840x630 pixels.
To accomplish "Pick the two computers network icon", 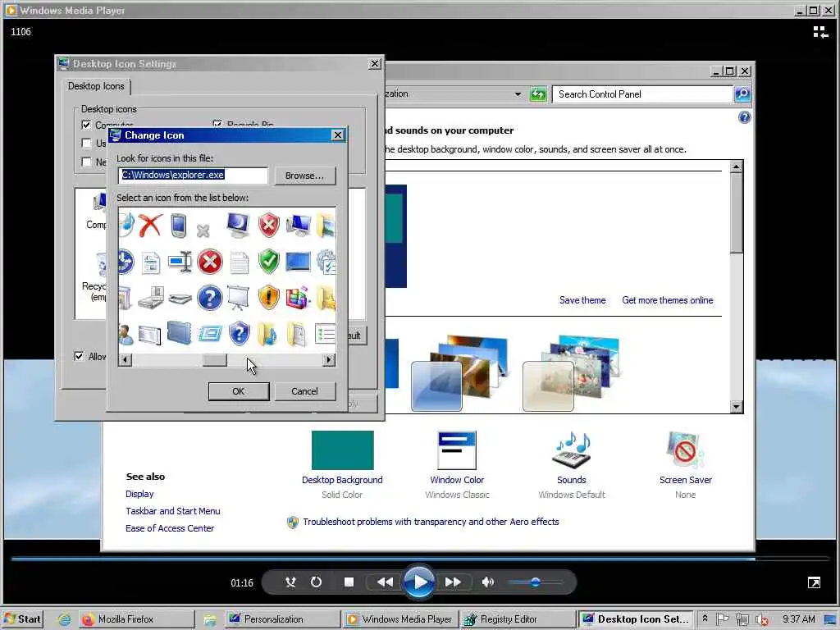I will 298,225.
